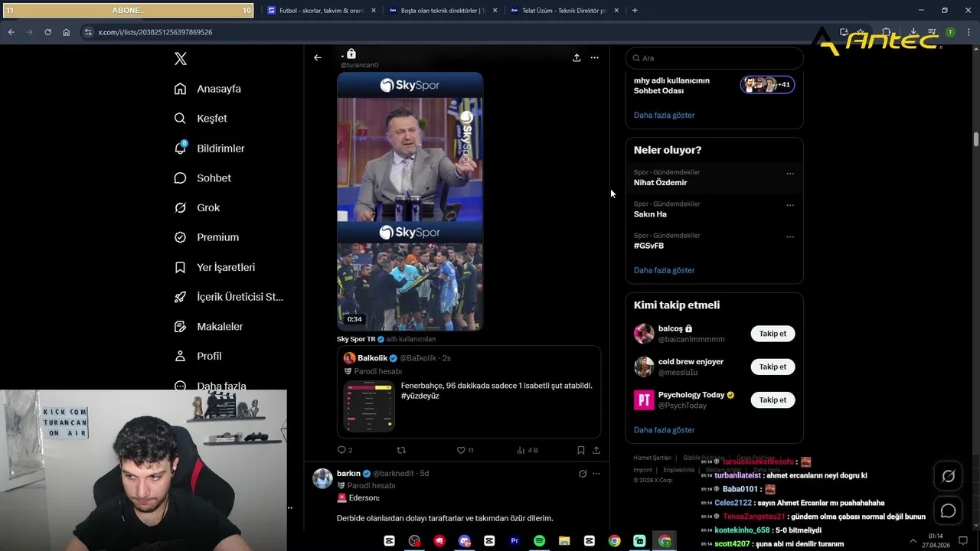
Task: Open more options on barkın's post
Action: pyautogui.click(x=596, y=474)
